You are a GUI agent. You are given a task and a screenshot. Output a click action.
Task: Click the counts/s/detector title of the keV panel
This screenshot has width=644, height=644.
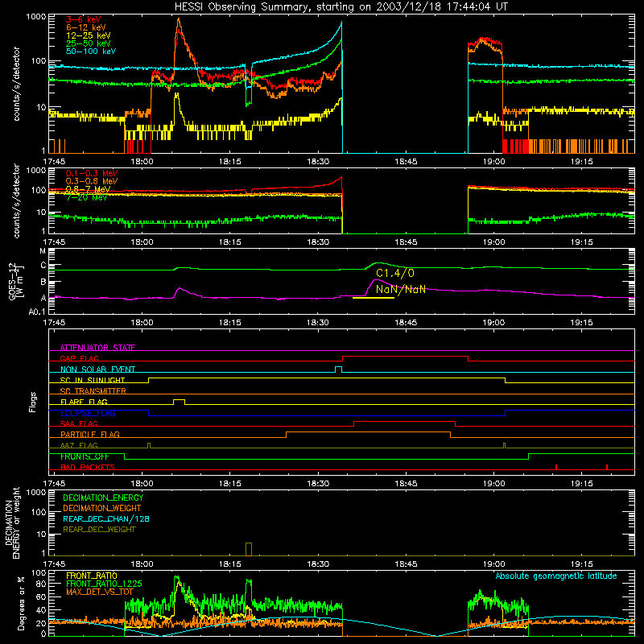16,84
